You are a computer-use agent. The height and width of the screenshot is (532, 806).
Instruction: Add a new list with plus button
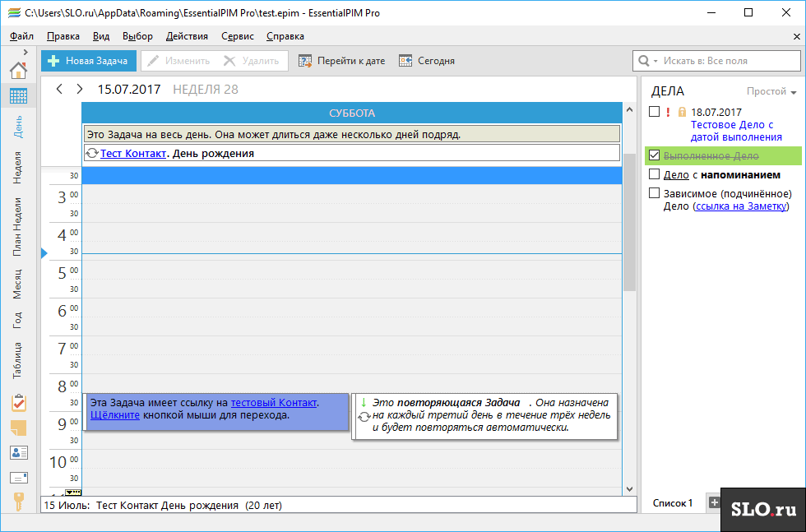click(x=714, y=502)
